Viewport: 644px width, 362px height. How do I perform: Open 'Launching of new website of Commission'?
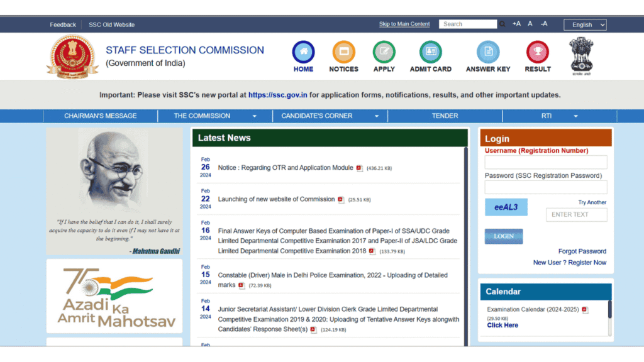point(277,199)
